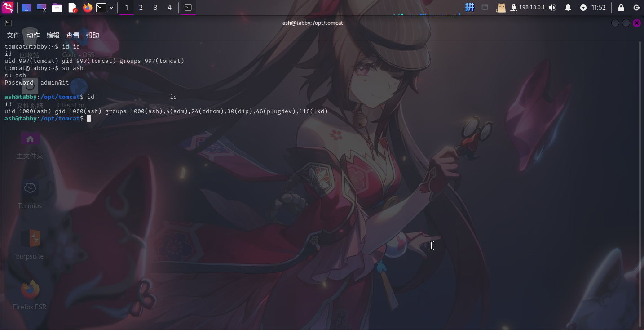Open terminal emulator launcher in panel
The image size is (644, 330).
[101, 8]
